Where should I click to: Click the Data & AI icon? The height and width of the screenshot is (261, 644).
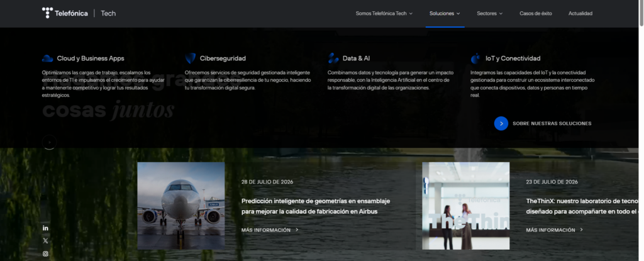pos(333,58)
